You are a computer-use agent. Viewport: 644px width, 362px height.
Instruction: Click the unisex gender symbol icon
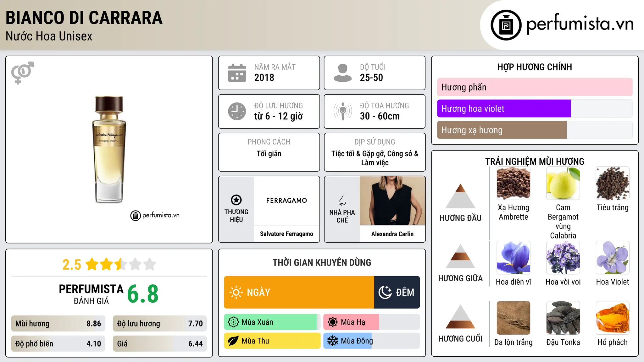(x=22, y=73)
